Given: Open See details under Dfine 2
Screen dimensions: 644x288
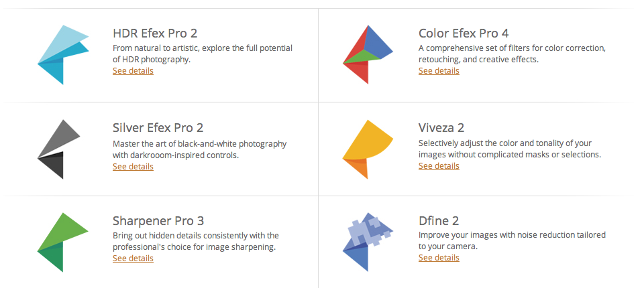Looking at the screenshot, I should 439,258.
